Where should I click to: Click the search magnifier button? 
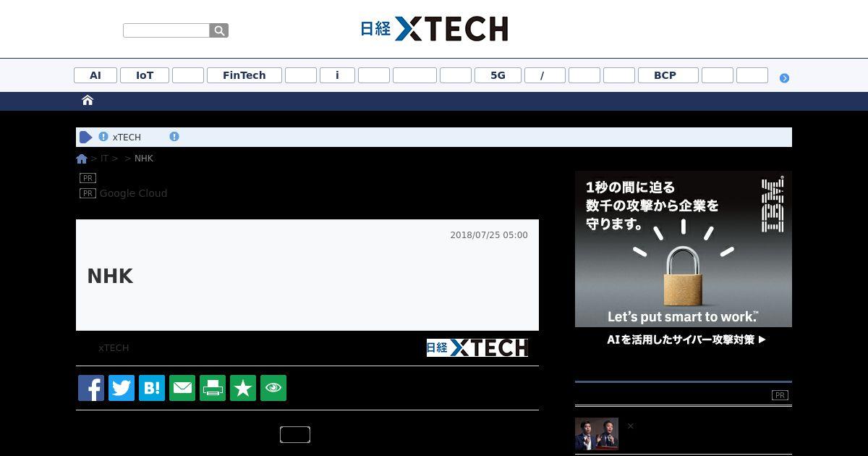[x=219, y=30]
